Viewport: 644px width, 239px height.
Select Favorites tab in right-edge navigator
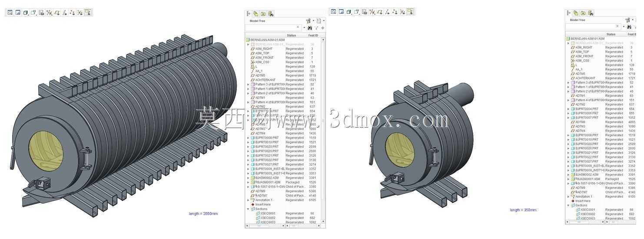click(591, 13)
